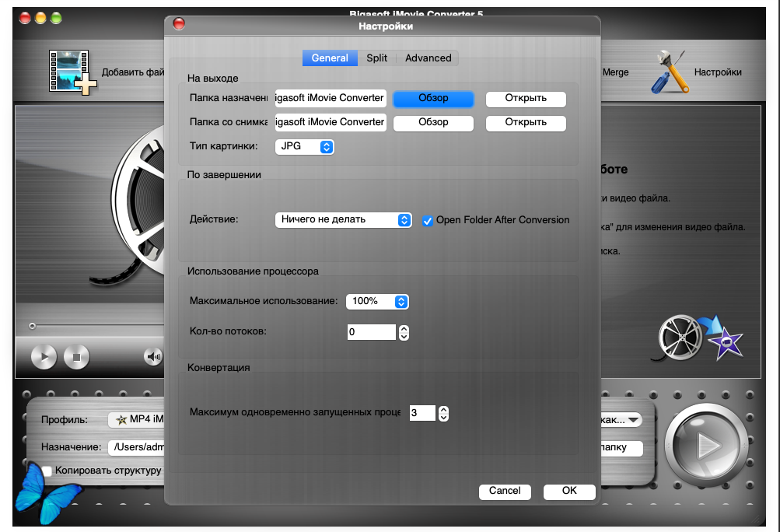Viewport: 780px width, 532px height.
Task: Click the Merge toolbar label
Action: pos(615,72)
